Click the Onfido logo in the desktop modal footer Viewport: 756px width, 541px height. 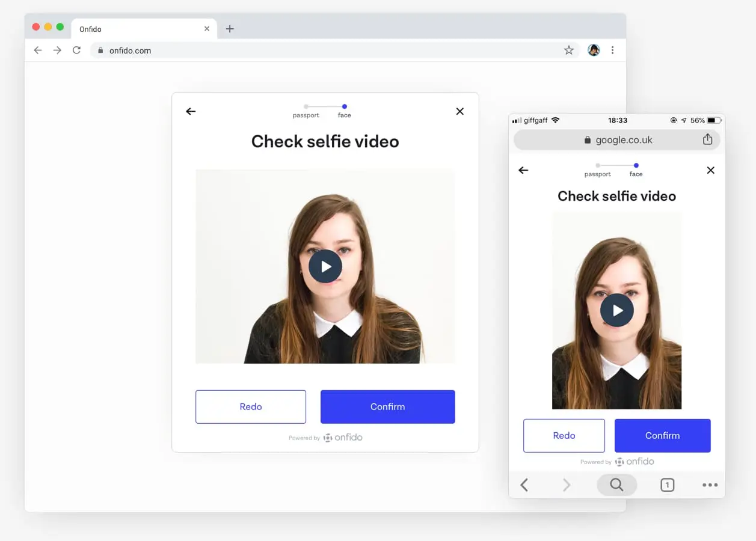[x=342, y=437]
